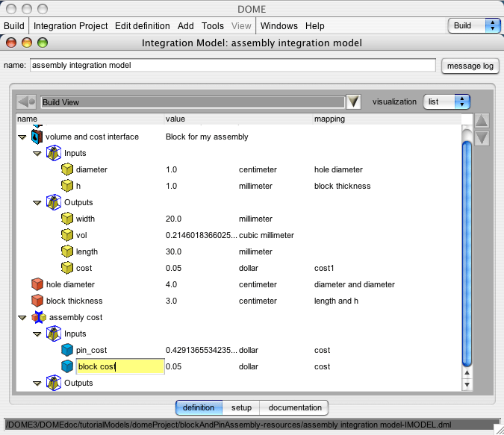Click the 'length and h' mapping cell
The image size is (504, 435).
point(336,301)
